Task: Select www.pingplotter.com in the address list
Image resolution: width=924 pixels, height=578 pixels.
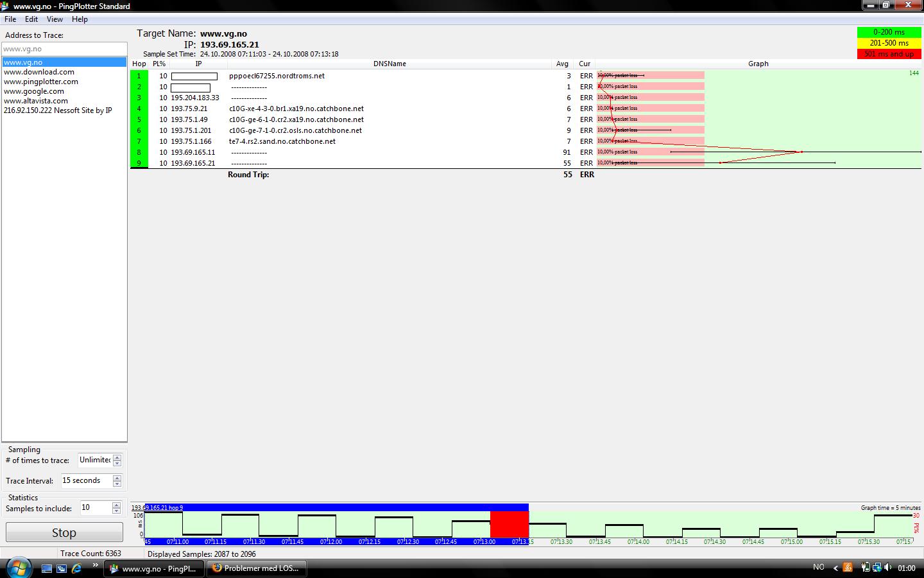Action: [41, 82]
